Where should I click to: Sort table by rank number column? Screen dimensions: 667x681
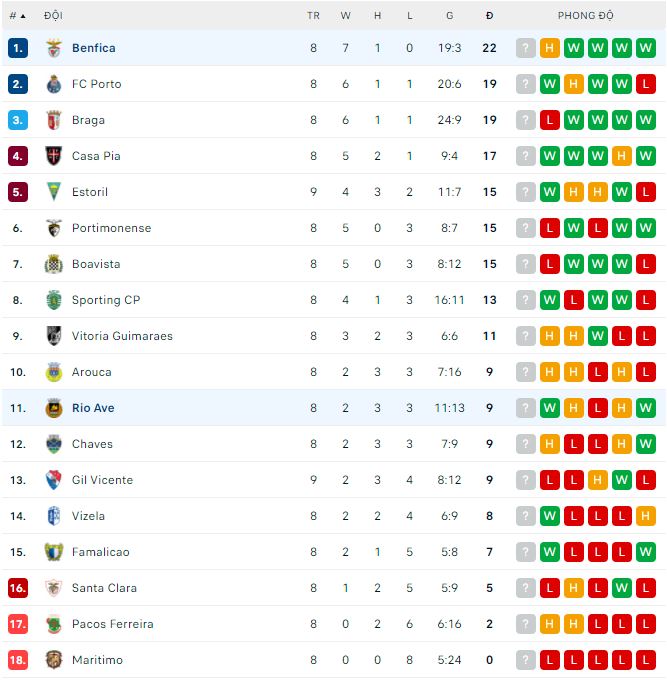17,16
